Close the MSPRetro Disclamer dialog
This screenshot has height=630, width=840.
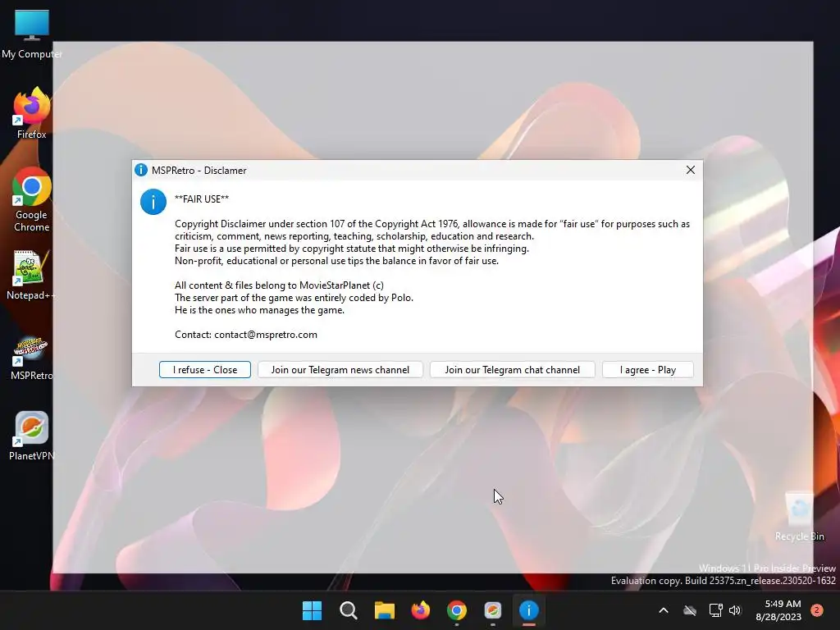[x=691, y=170]
